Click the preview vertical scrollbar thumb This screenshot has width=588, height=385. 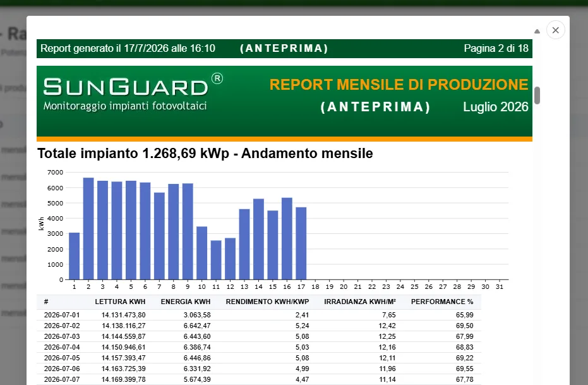pyautogui.click(x=537, y=95)
